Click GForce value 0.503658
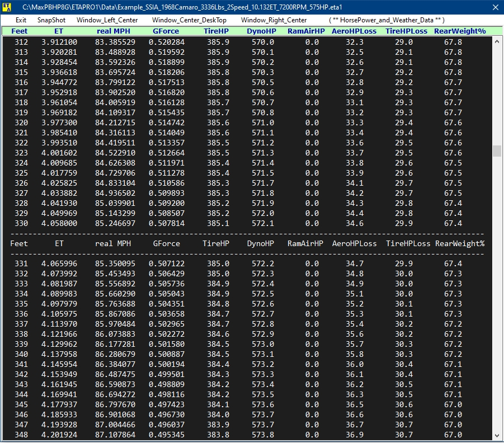The width and height of the screenshot is (504, 443). point(167,314)
